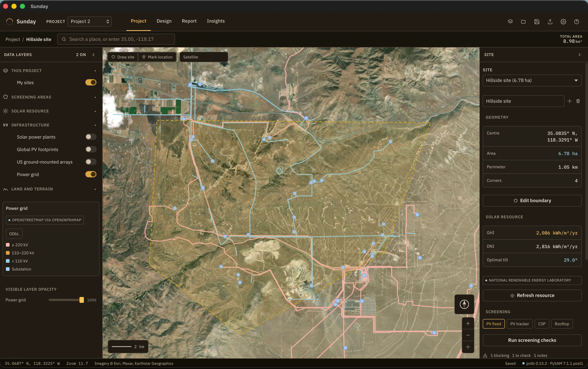Enable the Solar power plants layer

[91, 137]
